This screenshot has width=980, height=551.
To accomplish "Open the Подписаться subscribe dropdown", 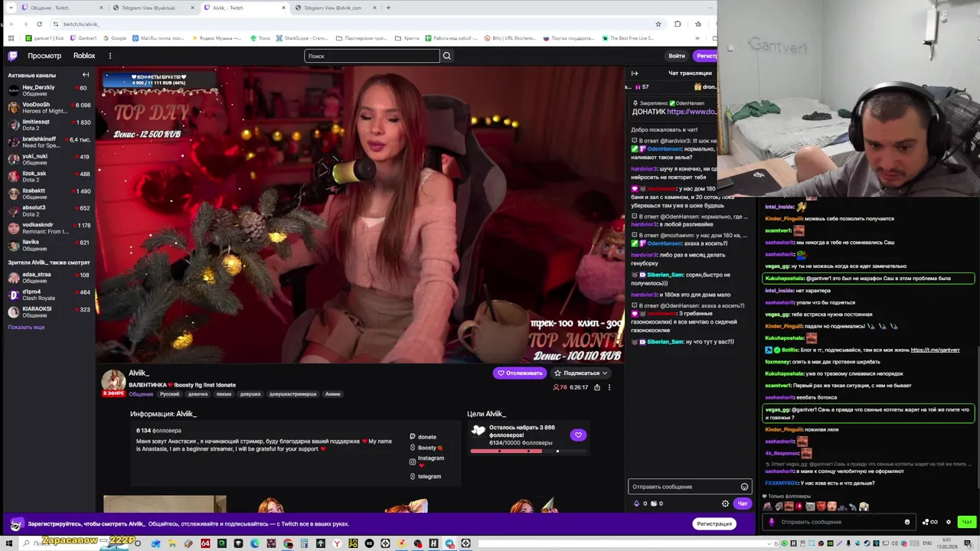I will tap(581, 373).
